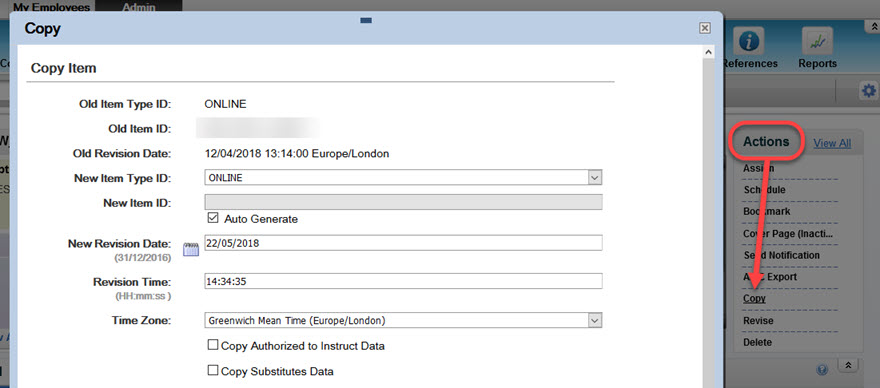Click the settings gear icon
Viewport: 880px width, 388px height.
[x=869, y=90]
